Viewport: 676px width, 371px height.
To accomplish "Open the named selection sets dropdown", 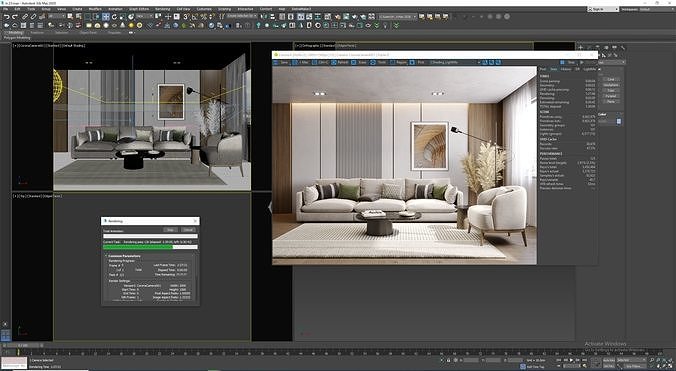I will pyautogui.click(x=242, y=16).
